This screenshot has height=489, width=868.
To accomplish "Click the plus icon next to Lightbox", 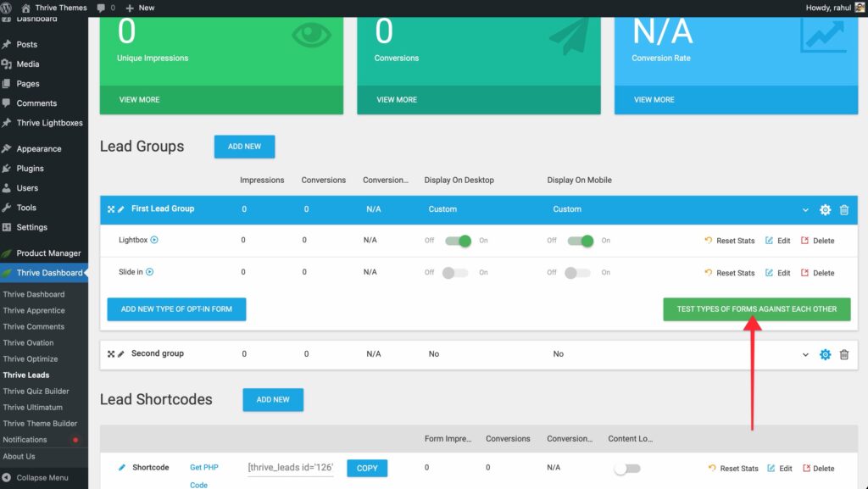I will point(154,240).
